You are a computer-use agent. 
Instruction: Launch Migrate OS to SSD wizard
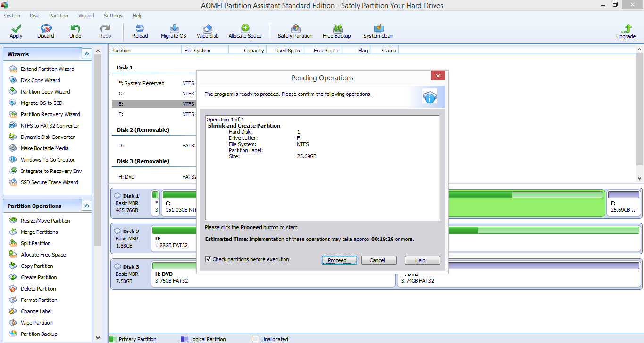(x=41, y=103)
